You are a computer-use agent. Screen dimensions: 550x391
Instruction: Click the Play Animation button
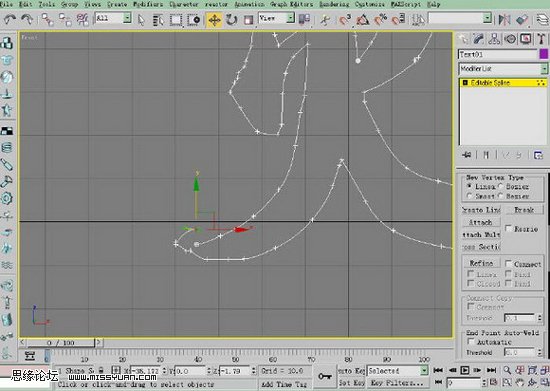click(x=464, y=370)
